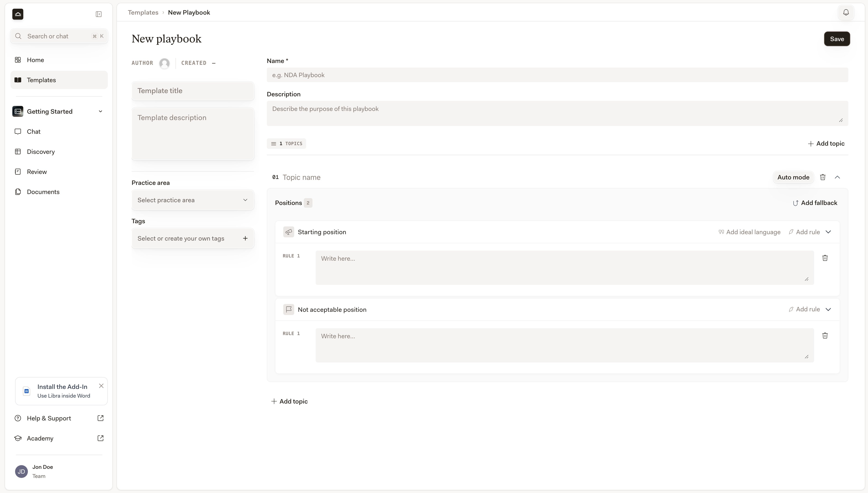Screen dimensions: 868x493
Task: Click the author avatar icon
Action: (x=164, y=63)
